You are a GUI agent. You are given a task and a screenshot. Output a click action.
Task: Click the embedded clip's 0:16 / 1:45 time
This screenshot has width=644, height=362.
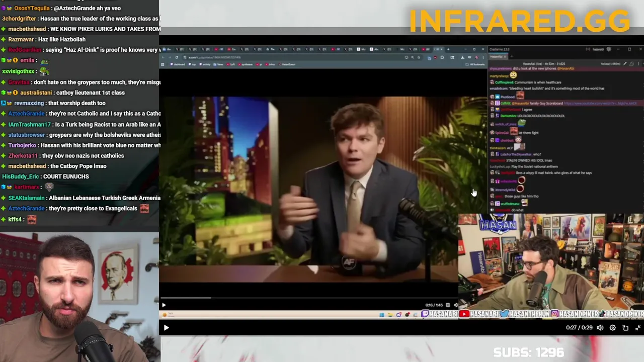click(x=433, y=305)
